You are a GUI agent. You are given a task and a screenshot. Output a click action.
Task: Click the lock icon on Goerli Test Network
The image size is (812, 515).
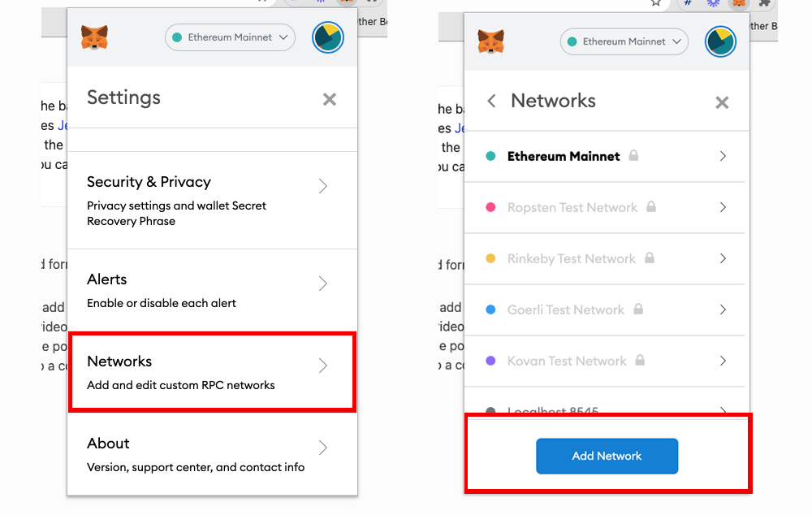[x=639, y=309]
